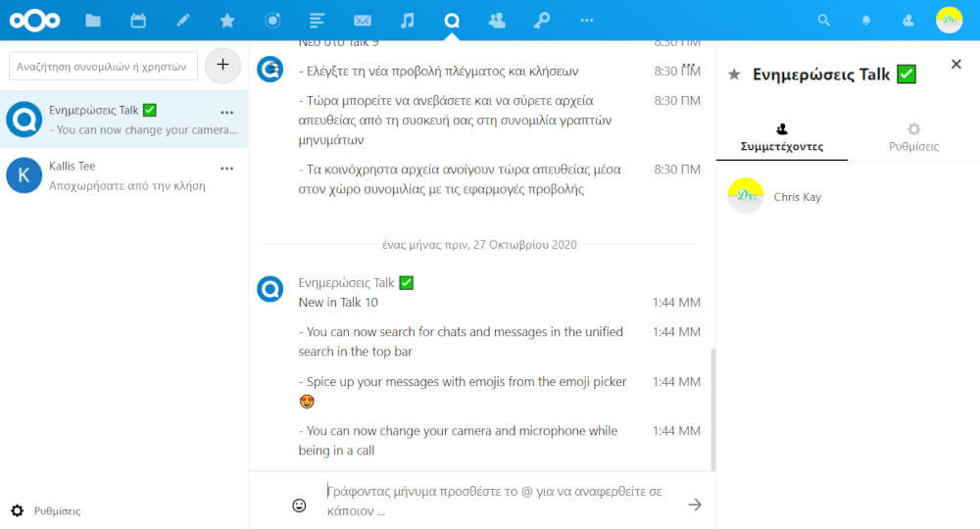980x529 pixels.
Task: Click the 'New in Talk 10' message
Action: [338, 303]
